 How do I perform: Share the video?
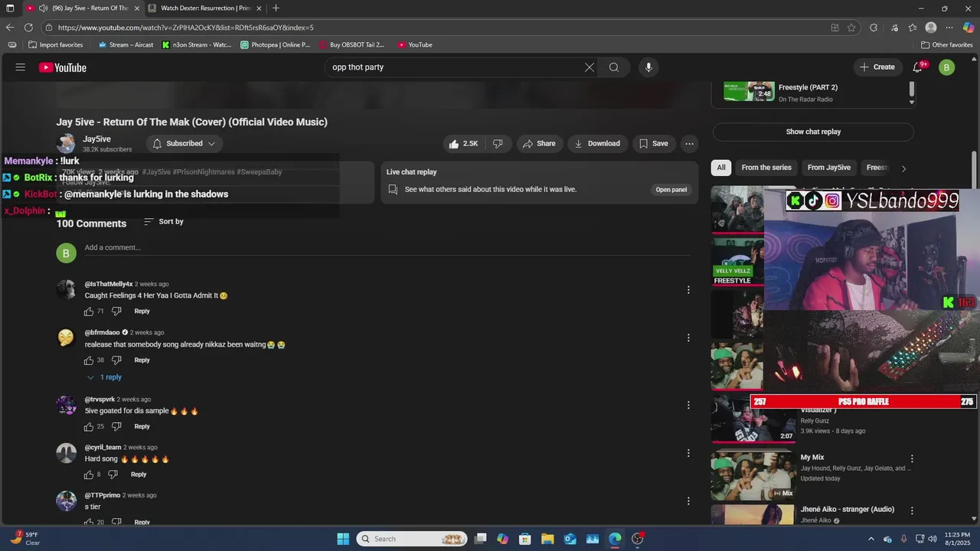tap(539, 144)
